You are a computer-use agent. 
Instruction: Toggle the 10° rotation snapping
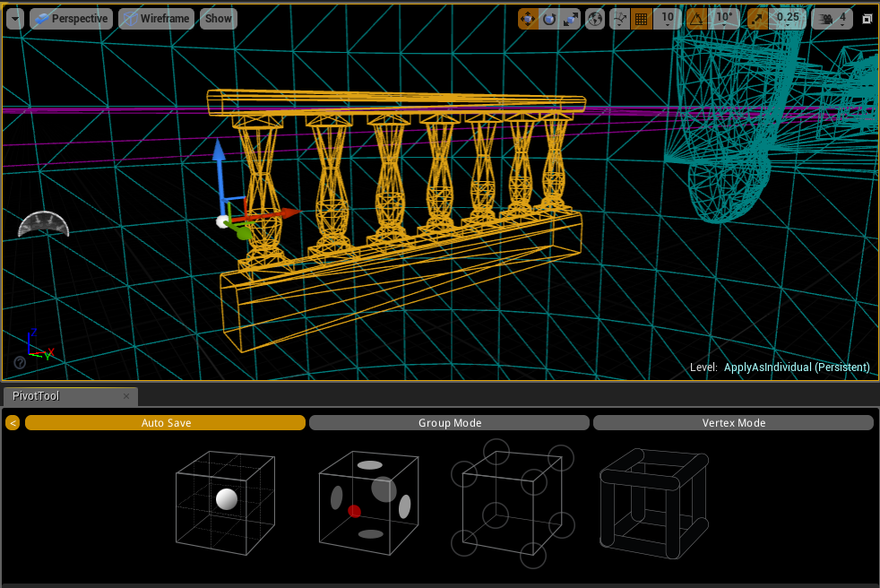tap(695, 18)
